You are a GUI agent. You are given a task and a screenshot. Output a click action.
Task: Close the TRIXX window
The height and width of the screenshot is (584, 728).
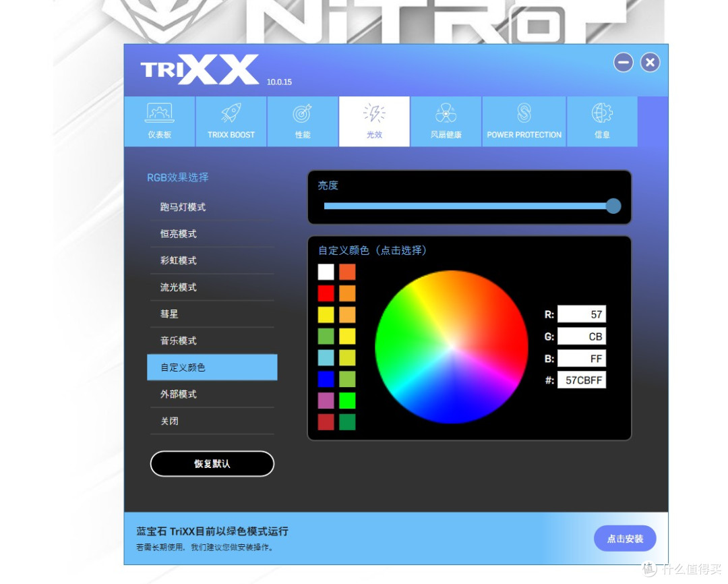click(x=650, y=62)
